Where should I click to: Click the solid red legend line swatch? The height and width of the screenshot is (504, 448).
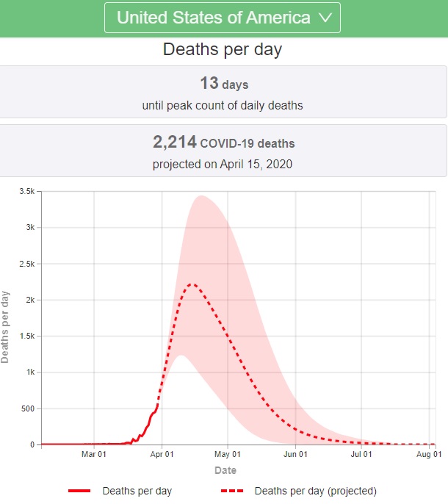79,490
